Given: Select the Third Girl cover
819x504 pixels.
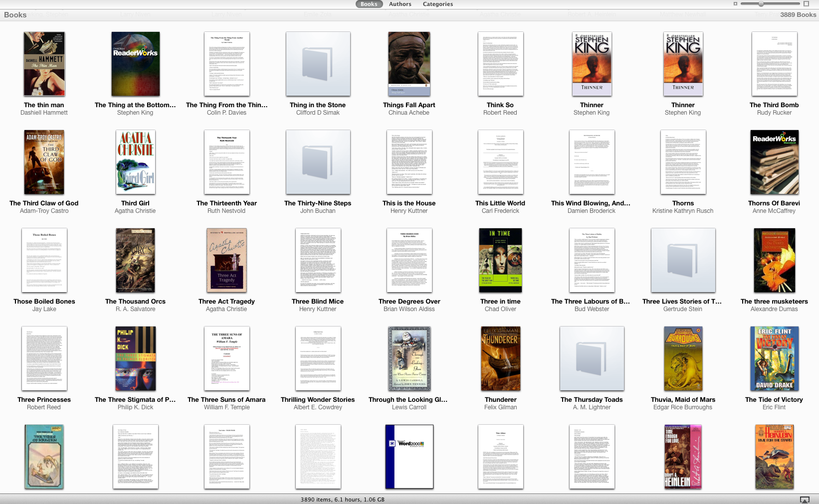Looking at the screenshot, I should coord(136,163).
